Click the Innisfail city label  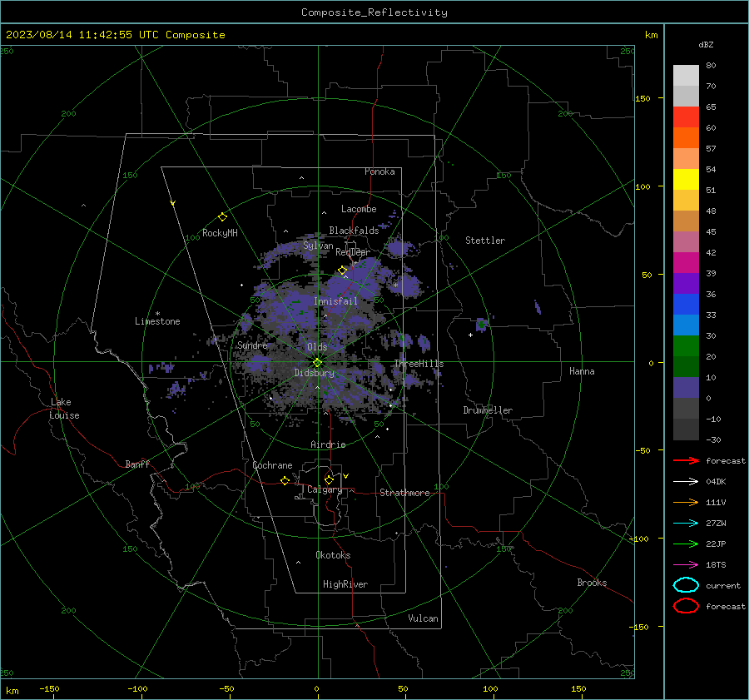click(x=335, y=301)
